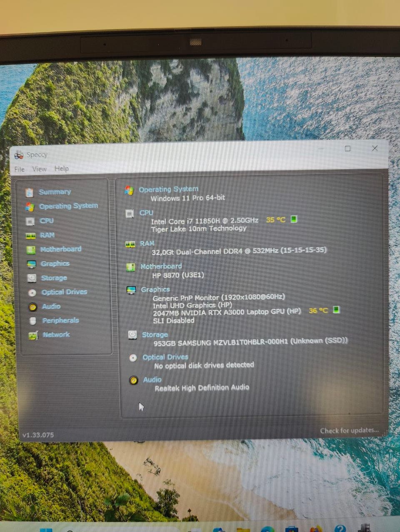This screenshot has height=532, width=400.
Task: Click the version number 'v1.33.075'
Action: 38,435
